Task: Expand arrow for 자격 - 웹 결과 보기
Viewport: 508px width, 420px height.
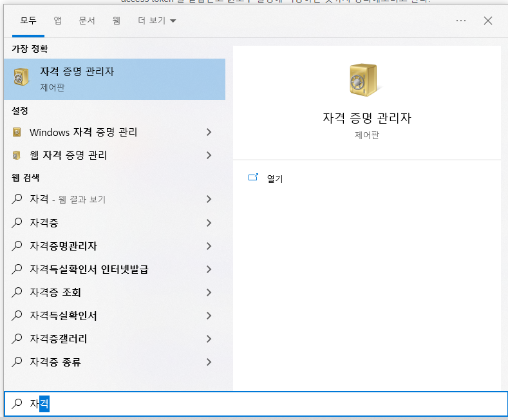Action: tap(209, 199)
